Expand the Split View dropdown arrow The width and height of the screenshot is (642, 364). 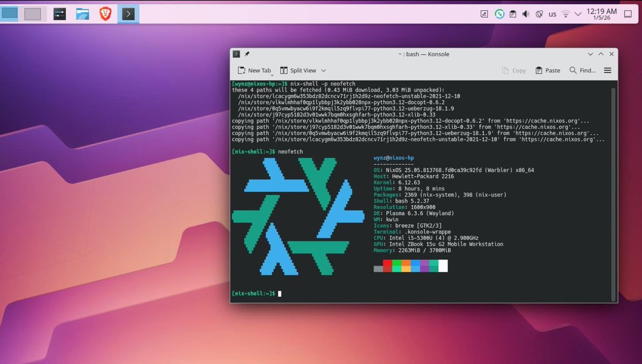point(323,71)
